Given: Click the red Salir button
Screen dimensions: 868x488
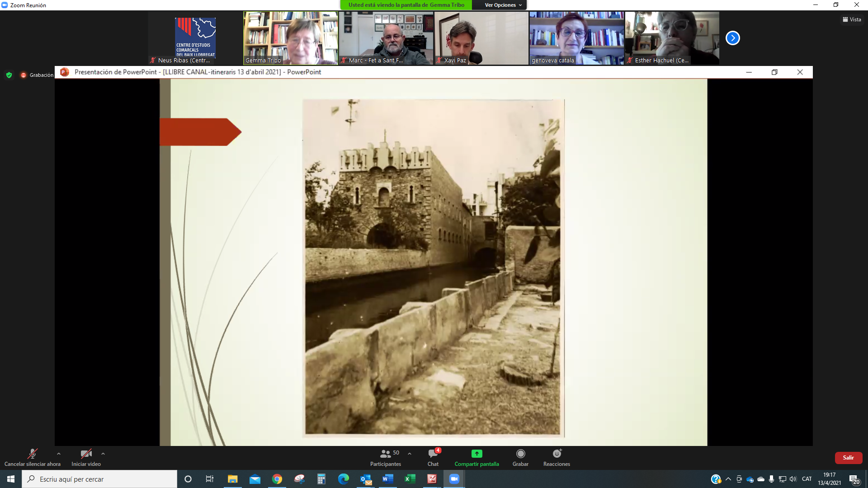Looking at the screenshot, I should click(x=848, y=458).
